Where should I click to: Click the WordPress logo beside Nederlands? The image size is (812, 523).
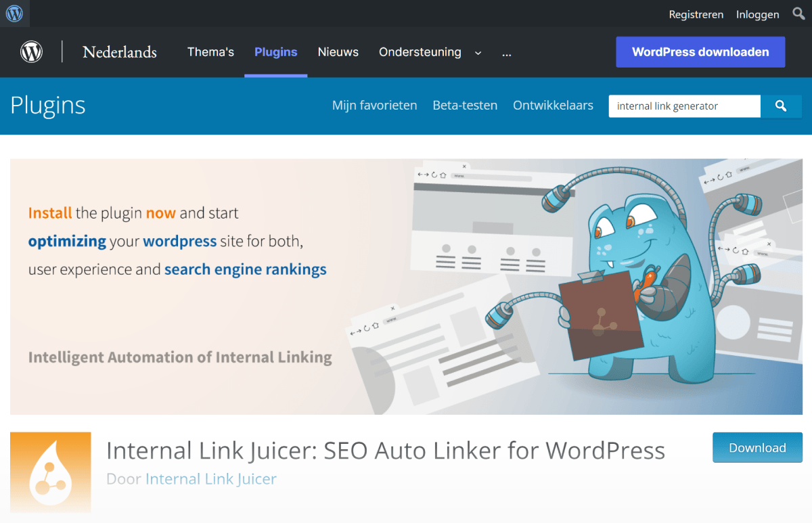coord(31,52)
